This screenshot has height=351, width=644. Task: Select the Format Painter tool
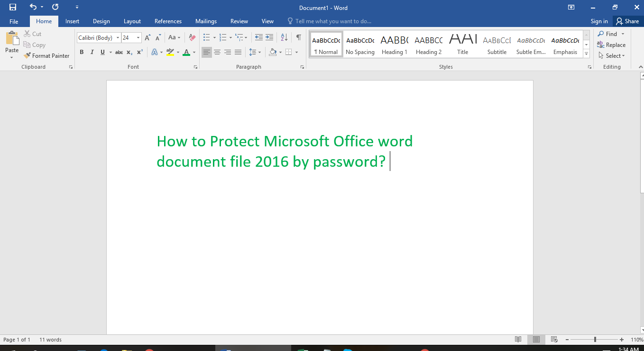46,55
